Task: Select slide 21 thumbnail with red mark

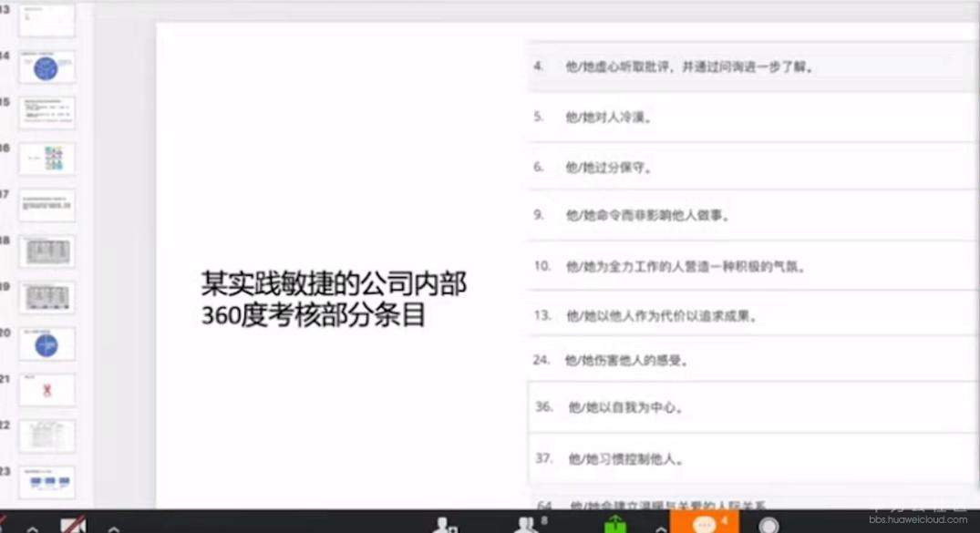Action: point(46,390)
